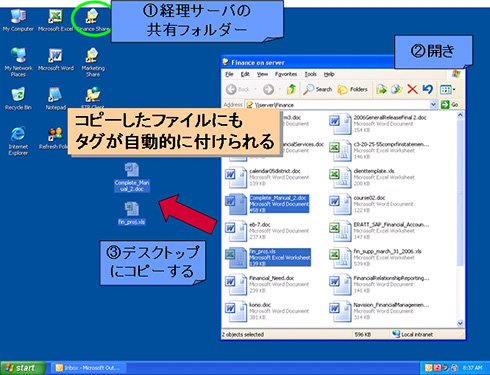Click the Search toolbar button
This screenshot has width=490, height=375.
click(318, 89)
